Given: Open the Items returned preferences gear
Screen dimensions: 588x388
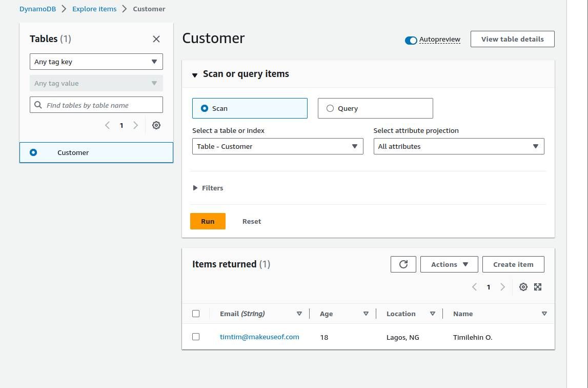Looking at the screenshot, I should click(x=523, y=287).
